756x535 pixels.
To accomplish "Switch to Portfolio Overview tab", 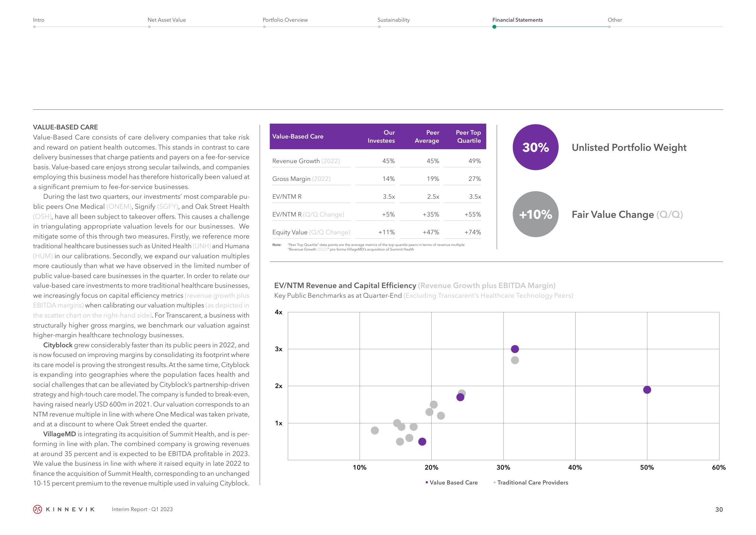I will (x=285, y=20).
